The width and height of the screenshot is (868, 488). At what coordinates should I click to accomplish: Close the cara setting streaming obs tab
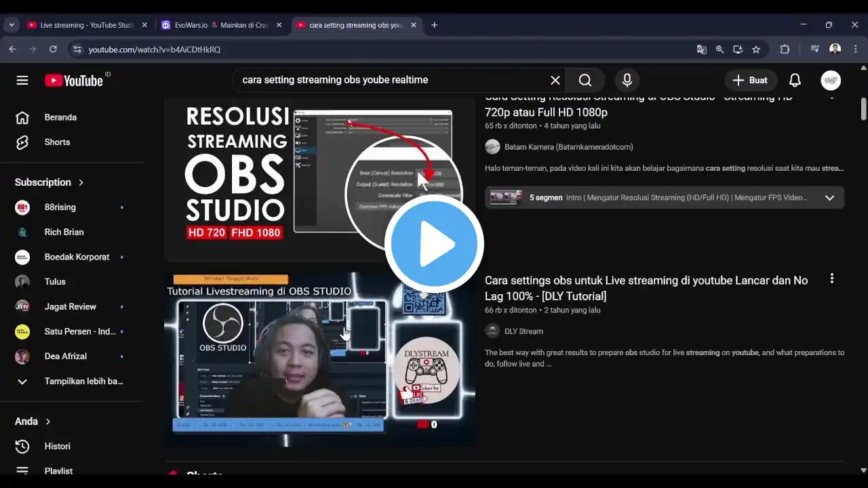click(x=414, y=25)
